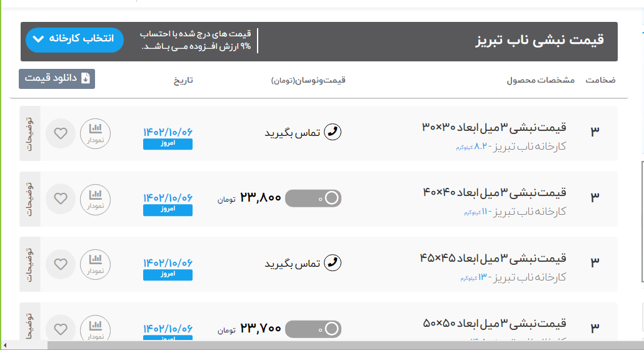Expand the توضیحات tab on the 30×30 row
The width and height of the screenshot is (644, 350).
tap(29, 133)
